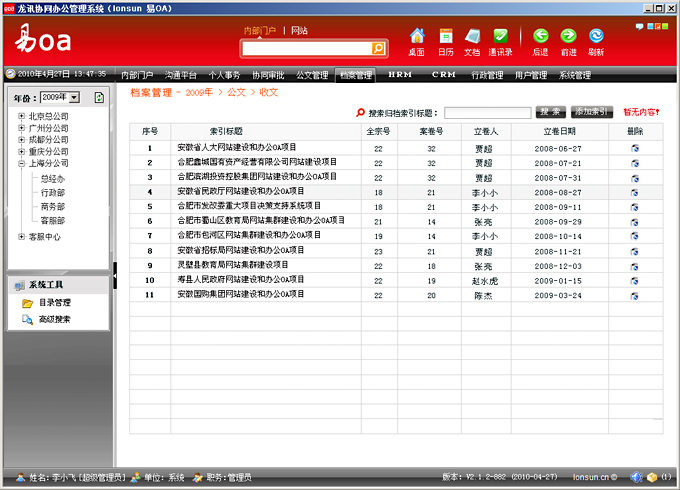The height and width of the screenshot is (490, 680).
Task: Open the lonsun.cn link in status bar
Action: 594,477
